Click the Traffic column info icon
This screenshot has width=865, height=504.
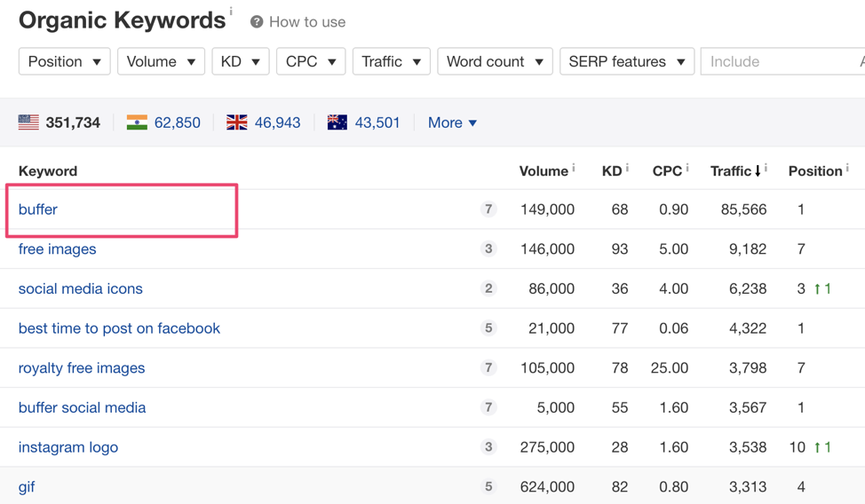coord(766,167)
